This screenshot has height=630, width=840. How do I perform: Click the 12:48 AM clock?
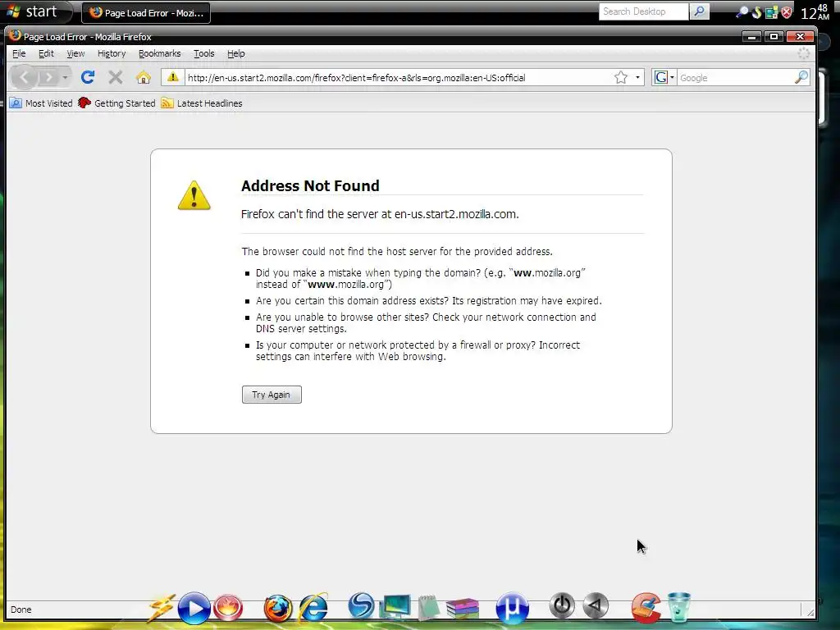(x=815, y=12)
